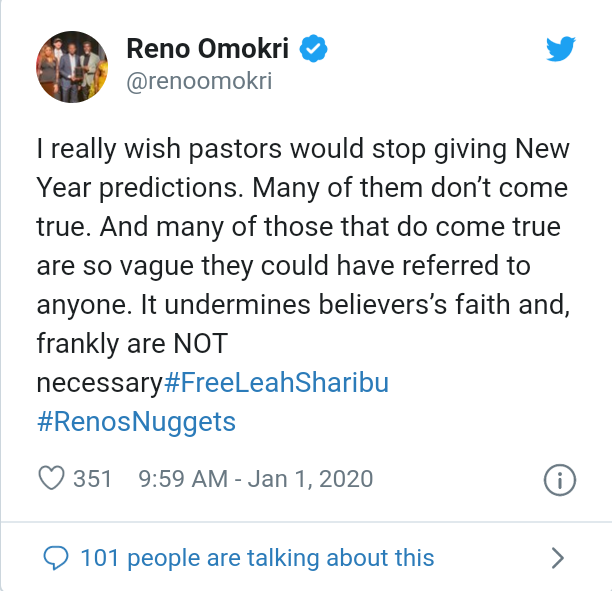
Task: Like the tweet with the heart icon
Action: pyautogui.click(x=51, y=478)
